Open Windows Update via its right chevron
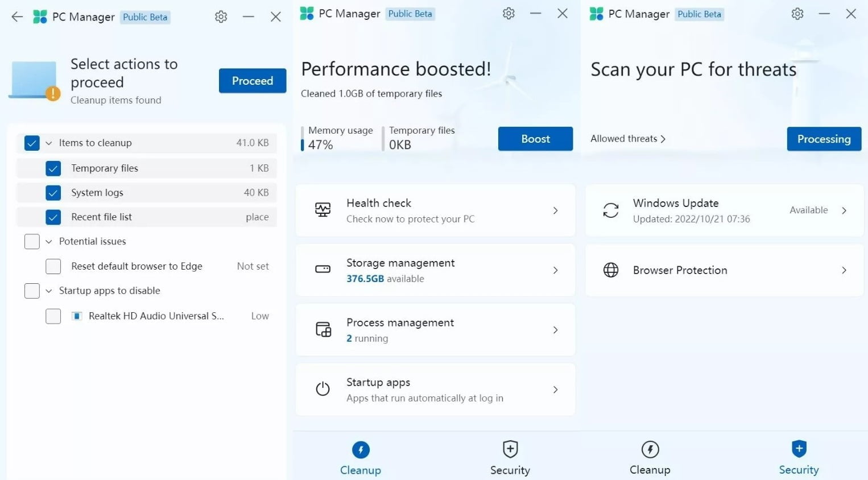This screenshot has width=868, height=480. point(844,210)
